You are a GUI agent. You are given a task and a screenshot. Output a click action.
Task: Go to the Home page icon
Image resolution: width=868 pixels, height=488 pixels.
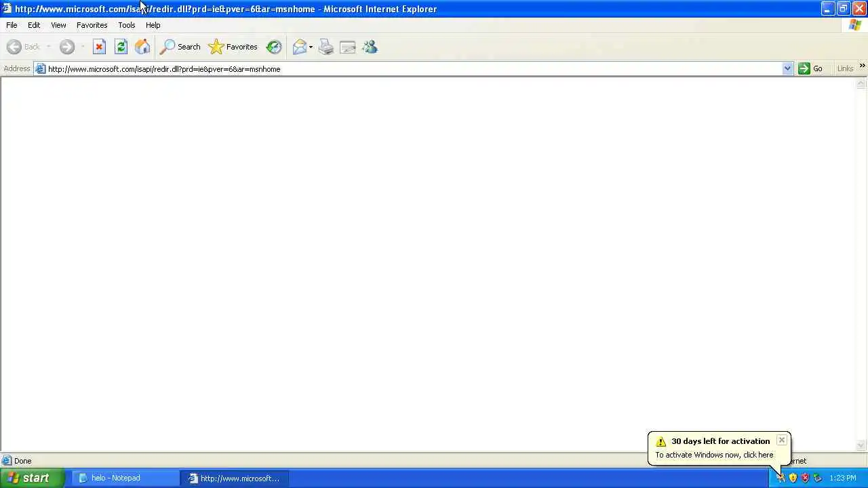click(x=142, y=47)
